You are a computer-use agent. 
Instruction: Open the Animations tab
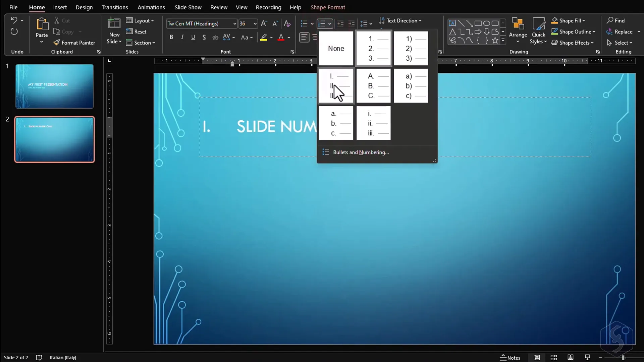(151, 7)
